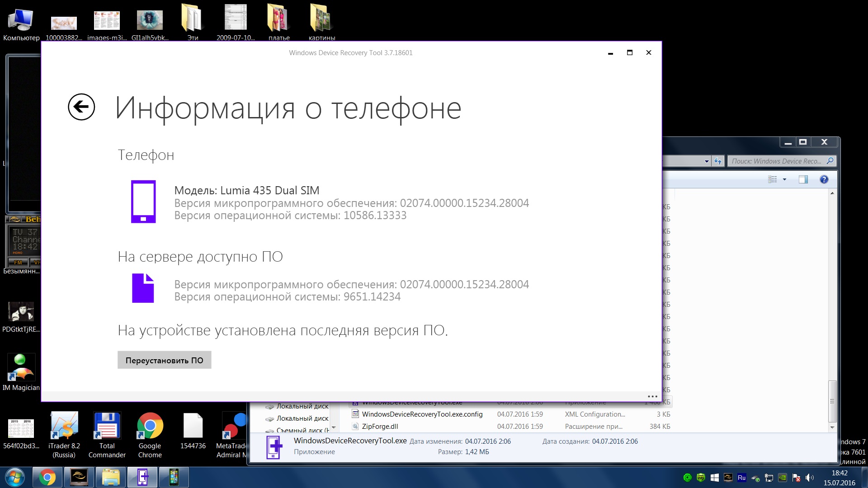
Task: Select first Локальный диск in navigation tree
Action: click(297, 406)
